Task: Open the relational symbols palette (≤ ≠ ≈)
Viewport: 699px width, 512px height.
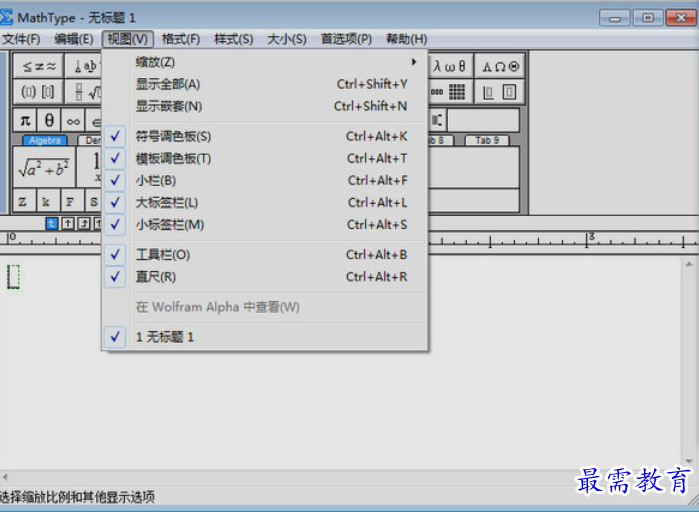Action: (x=39, y=66)
